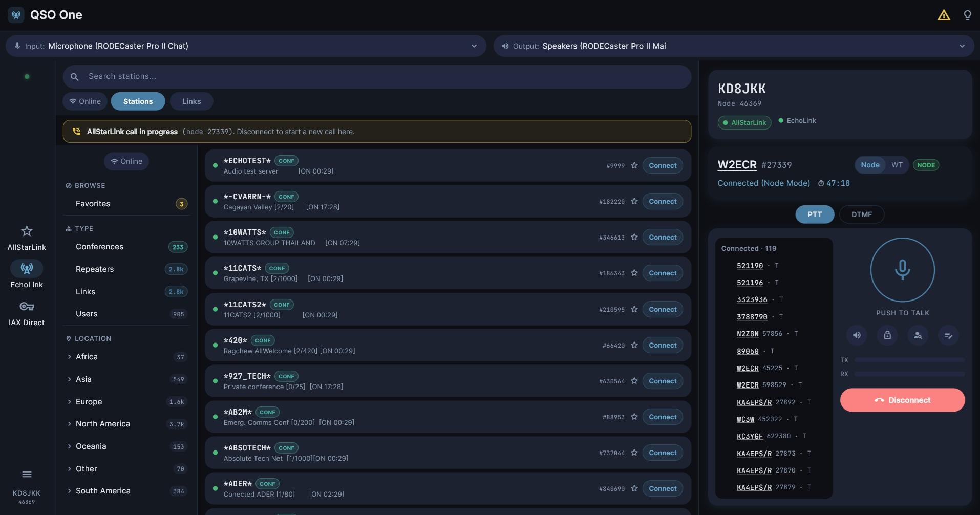The width and height of the screenshot is (980, 515).
Task: Click the RX level meter
Action: click(909, 374)
